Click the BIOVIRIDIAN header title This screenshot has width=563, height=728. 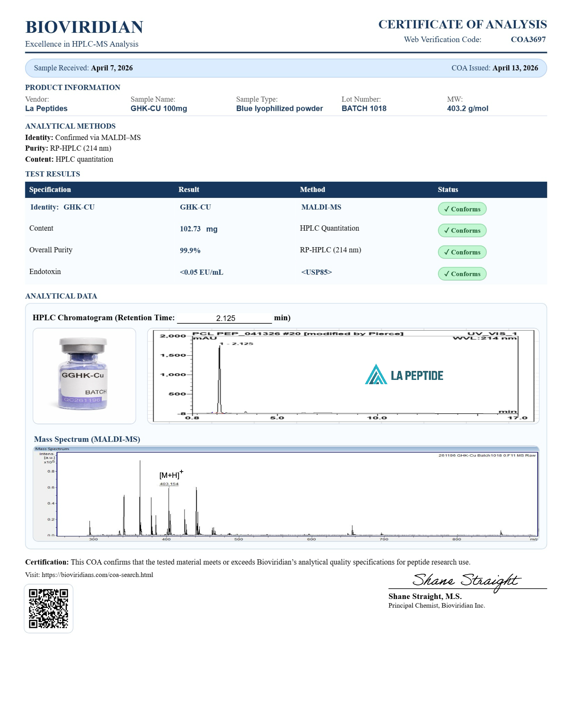pos(84,27)
